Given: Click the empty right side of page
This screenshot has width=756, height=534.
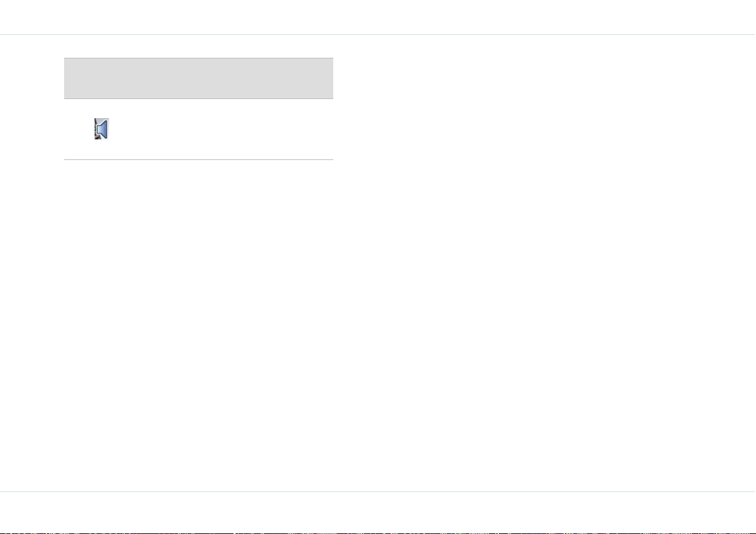Looking at the screenshot, I should tap(545, 263).
